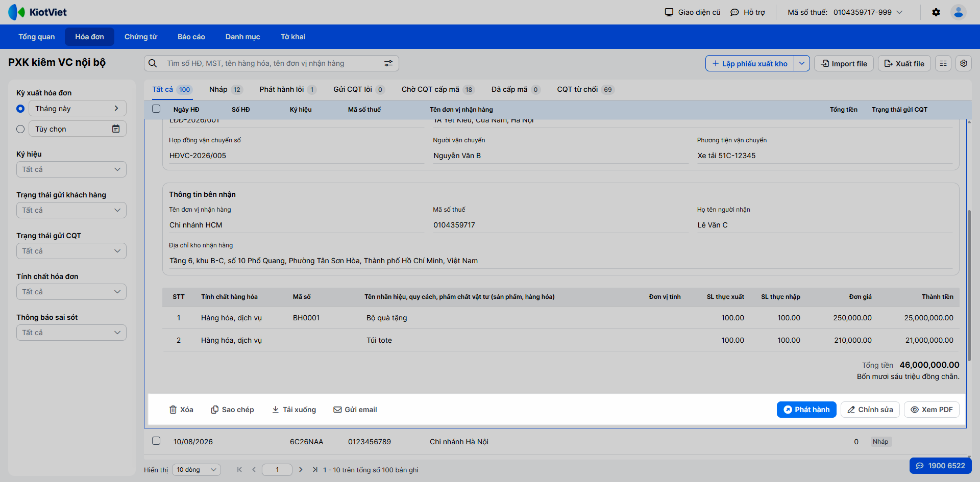Open Trạng thái gửi khách hàng dropdown

point(71,210)
